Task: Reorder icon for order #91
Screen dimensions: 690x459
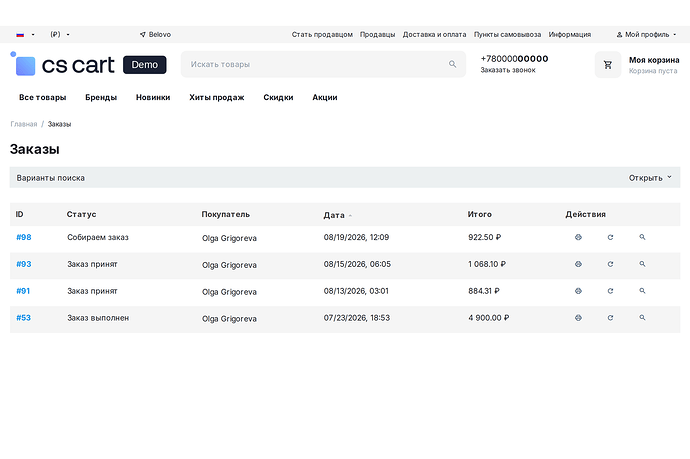Action: tap(610, 291)
